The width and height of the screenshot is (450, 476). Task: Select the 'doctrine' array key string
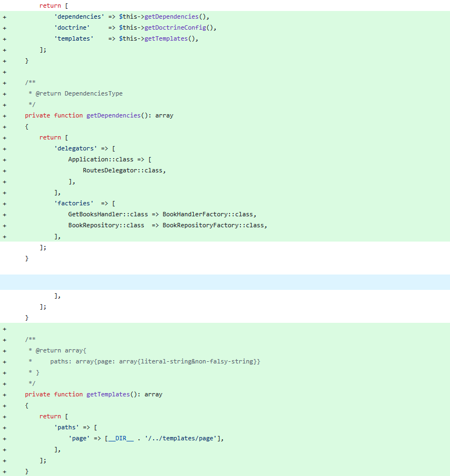(72, 27)
